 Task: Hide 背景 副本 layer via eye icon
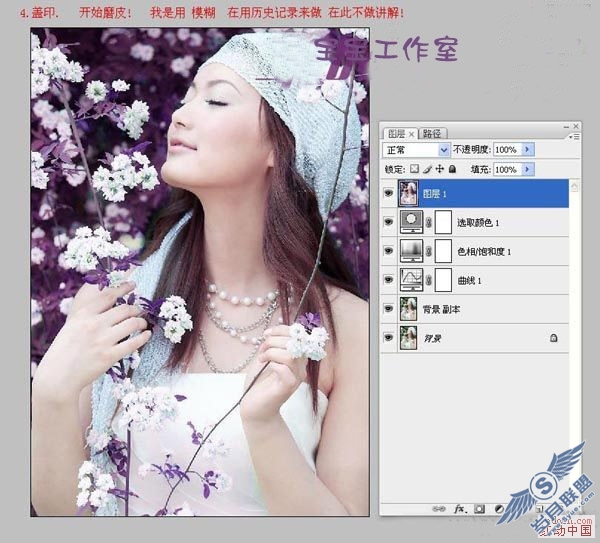(389, 309)
